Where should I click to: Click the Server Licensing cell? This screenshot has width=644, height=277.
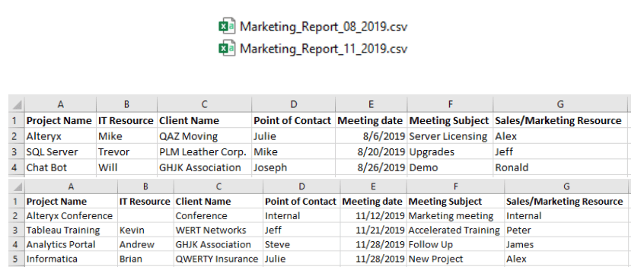(x=450, y=136)
